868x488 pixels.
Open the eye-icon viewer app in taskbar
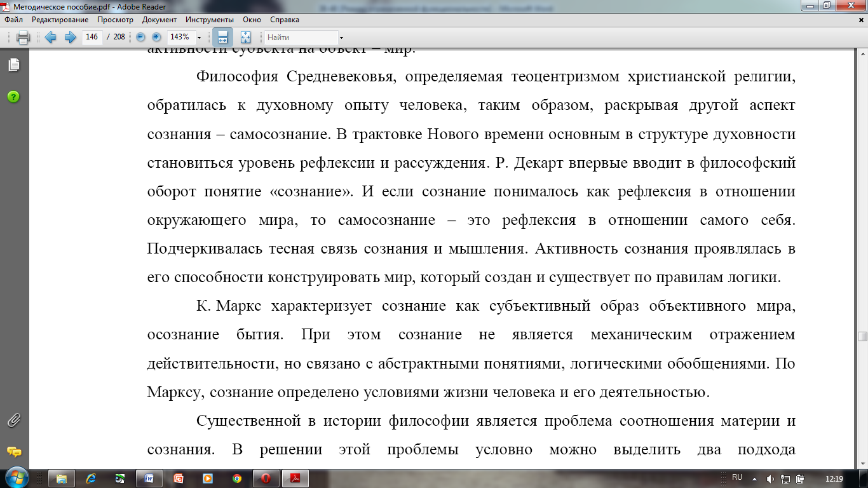click(120, 478)
